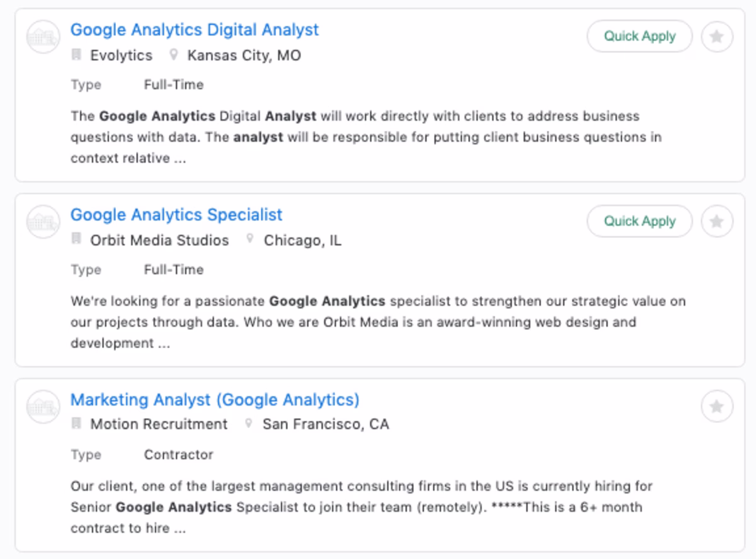The height and width of the screenshot is (559, 756).
Task: Click the Orbit Media Studios logo icon
Action: click(x=42, y=222)
